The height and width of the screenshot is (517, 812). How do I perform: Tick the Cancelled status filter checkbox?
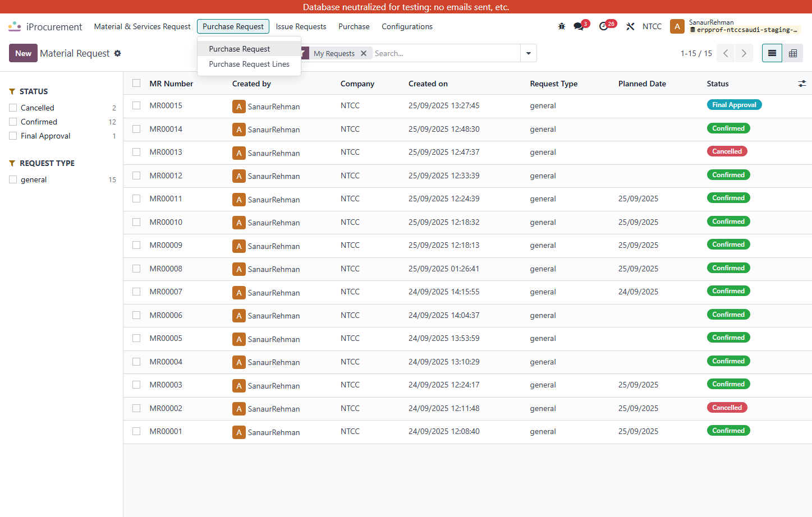[13, 108]
